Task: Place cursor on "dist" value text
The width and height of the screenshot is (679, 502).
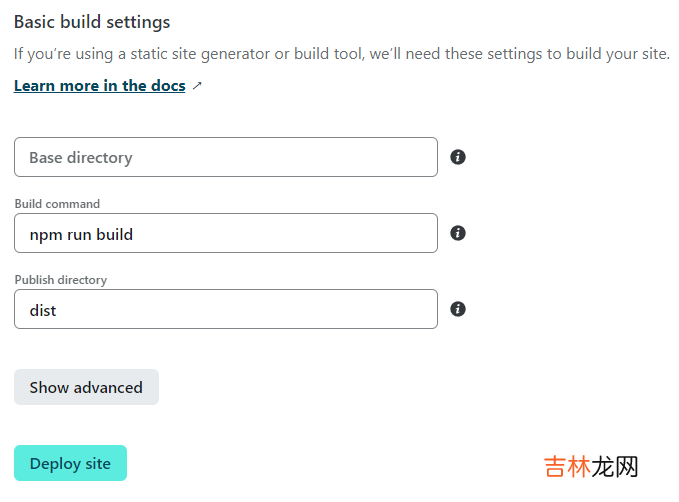Action: [x=43, y=310]
